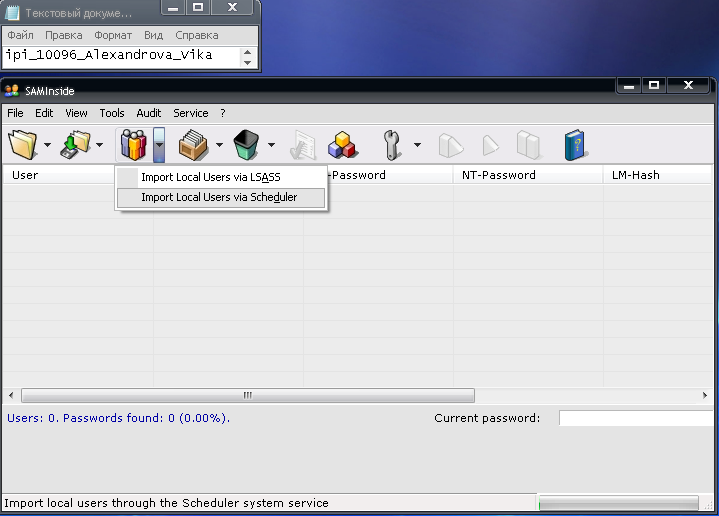Click the Import Local Users people icon
The height and width of the screenshot is (516, 719).
tap(133, 144)
